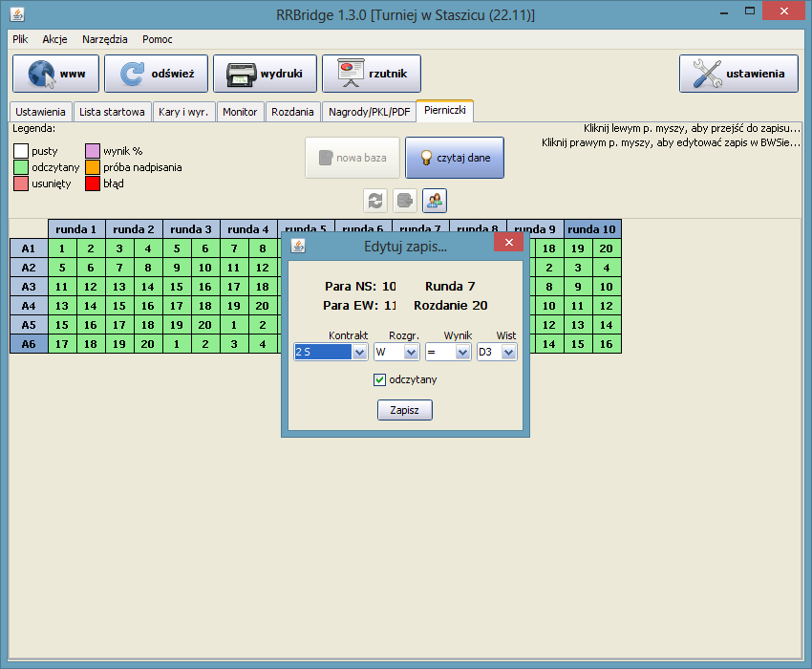Image resolution: width=812 pixels, height=669 pixels.
Task: Open the Narzędzia menu
Action: (x=104, y=40)
